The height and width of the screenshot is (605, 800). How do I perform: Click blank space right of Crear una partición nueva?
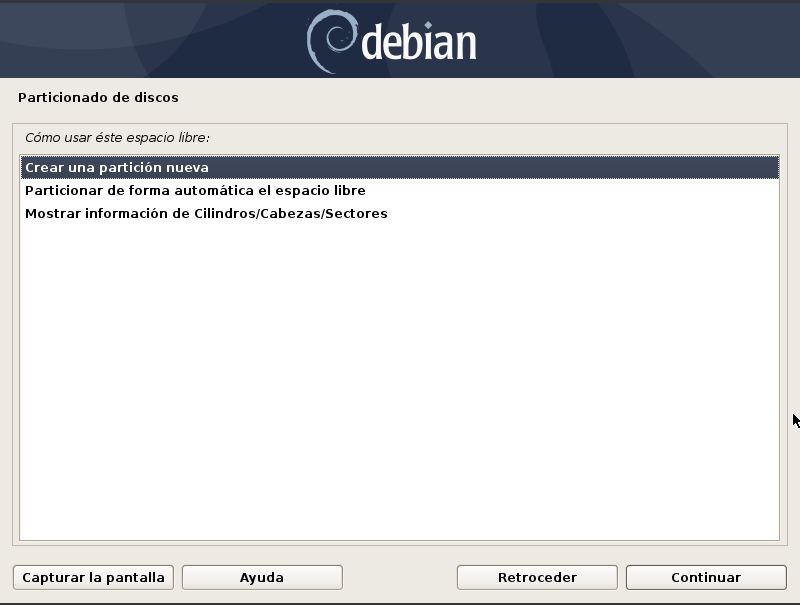click(493, 167)
